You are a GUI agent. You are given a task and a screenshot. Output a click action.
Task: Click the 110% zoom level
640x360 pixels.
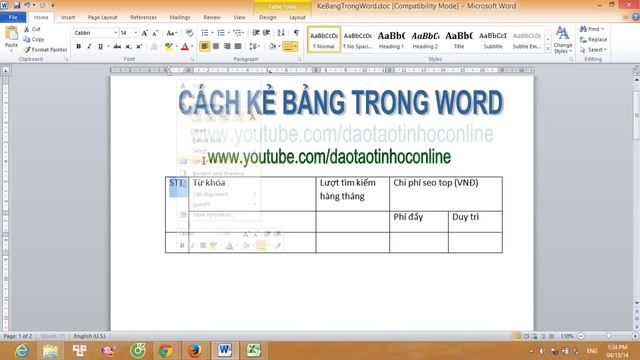(x=567, y=336)
